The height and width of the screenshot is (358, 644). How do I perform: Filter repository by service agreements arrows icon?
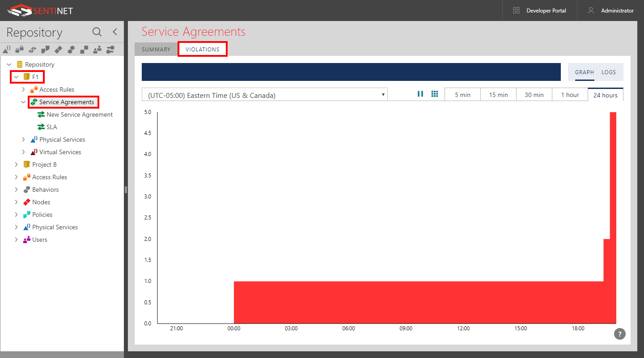click(32, 49)
